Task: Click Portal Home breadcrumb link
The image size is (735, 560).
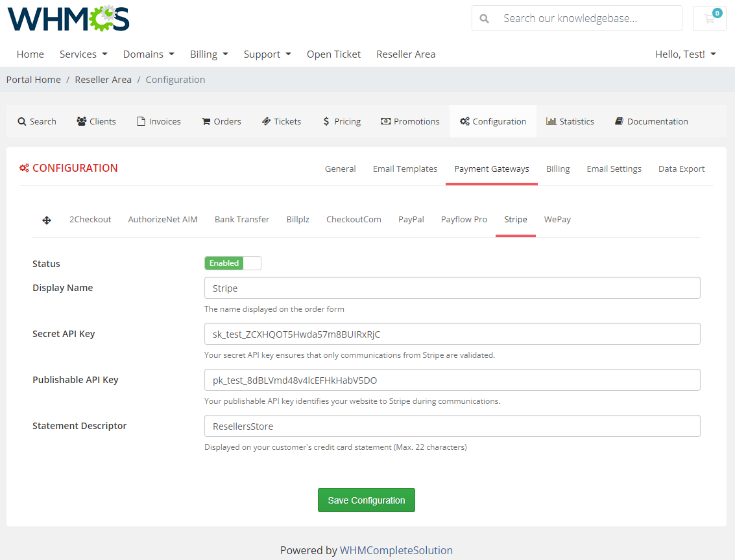Action: click(34, 80)
